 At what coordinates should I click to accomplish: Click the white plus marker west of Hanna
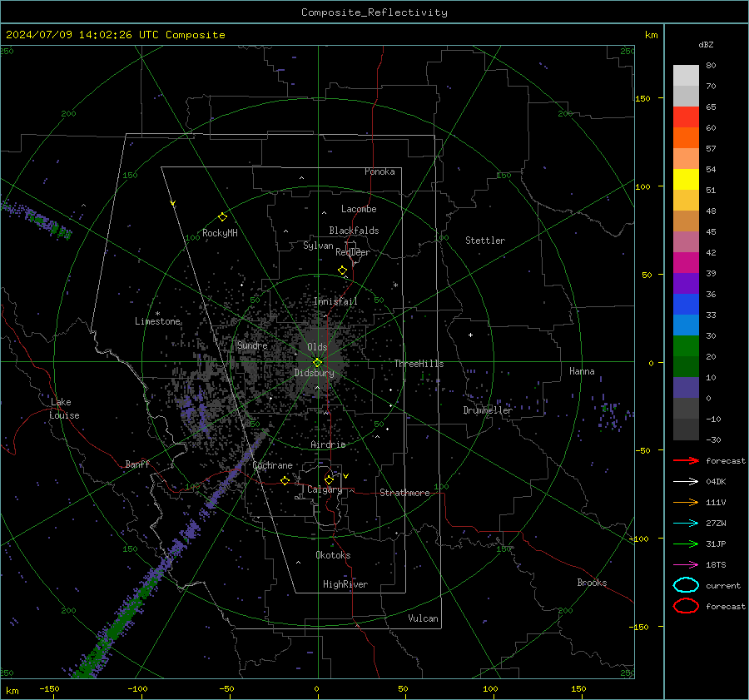point(470,335)
